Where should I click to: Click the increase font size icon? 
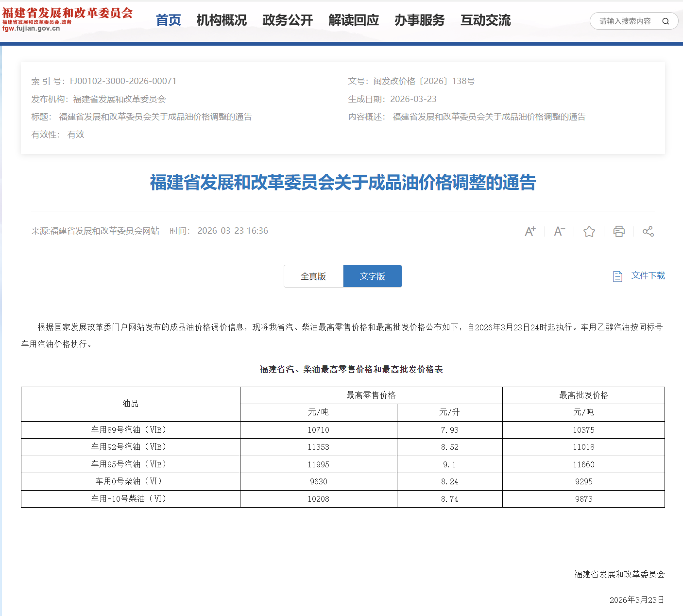pos(530,231)
